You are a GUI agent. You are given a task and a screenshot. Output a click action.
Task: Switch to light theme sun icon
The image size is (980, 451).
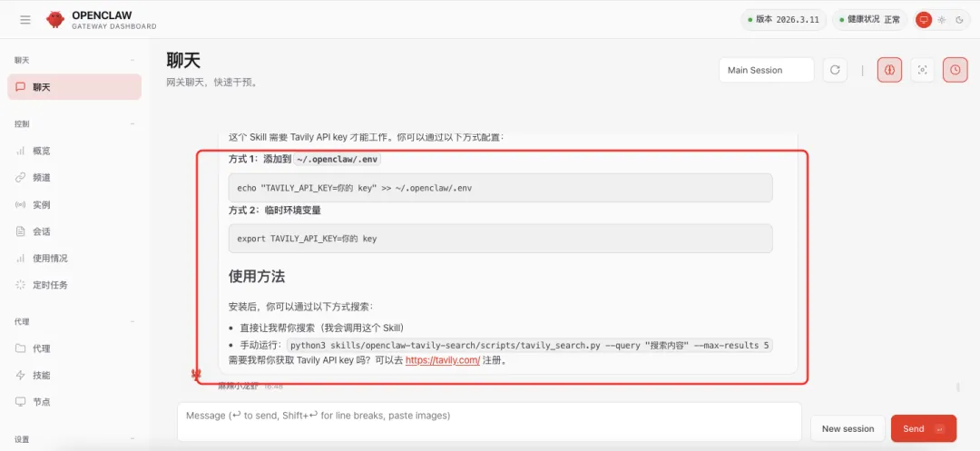tap(941, 20)
